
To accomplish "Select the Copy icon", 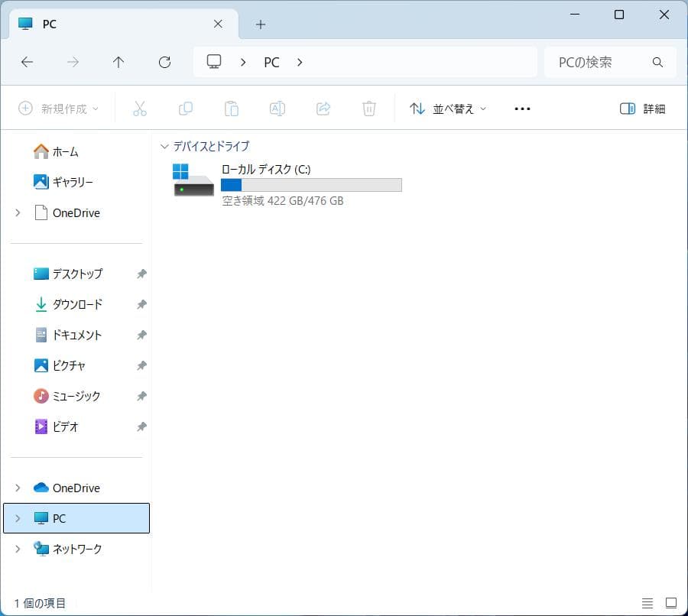I will (185, 108).
